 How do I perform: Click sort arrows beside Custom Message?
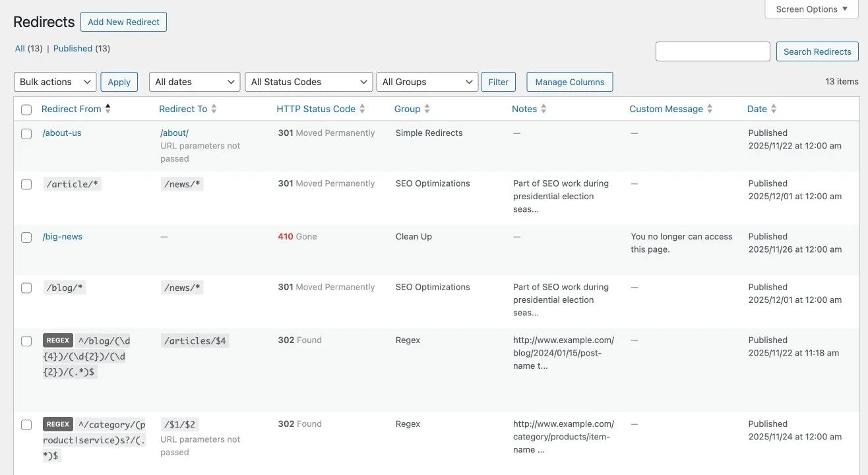click(710, 109)
